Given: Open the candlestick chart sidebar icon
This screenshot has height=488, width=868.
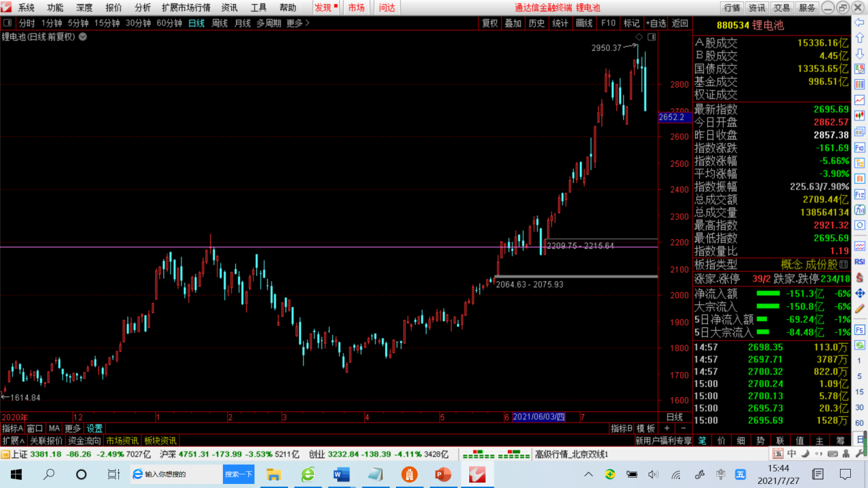Looking at the screenshot, I should pyautogui.click(x=860, y=116).
